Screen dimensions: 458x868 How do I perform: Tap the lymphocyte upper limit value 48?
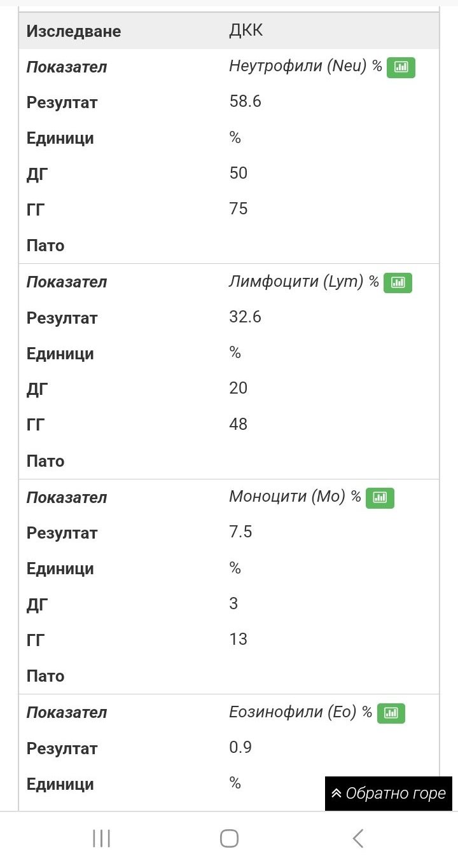238,424
